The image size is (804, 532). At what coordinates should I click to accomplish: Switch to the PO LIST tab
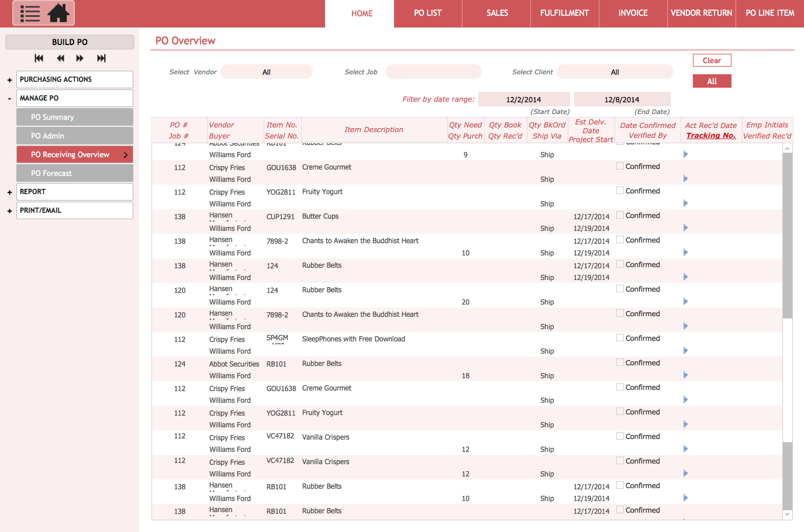pos(428,13)
